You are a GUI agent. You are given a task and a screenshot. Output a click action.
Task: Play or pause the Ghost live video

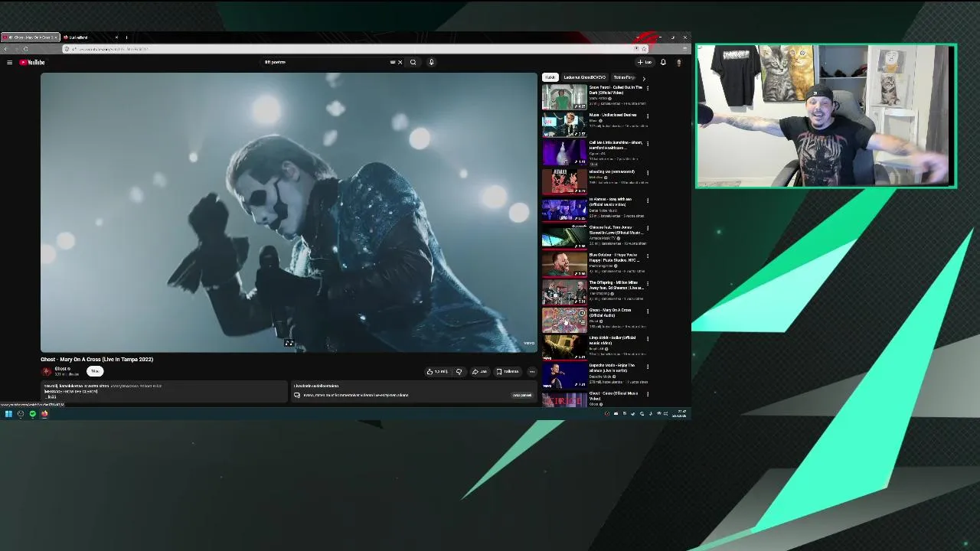289,212
